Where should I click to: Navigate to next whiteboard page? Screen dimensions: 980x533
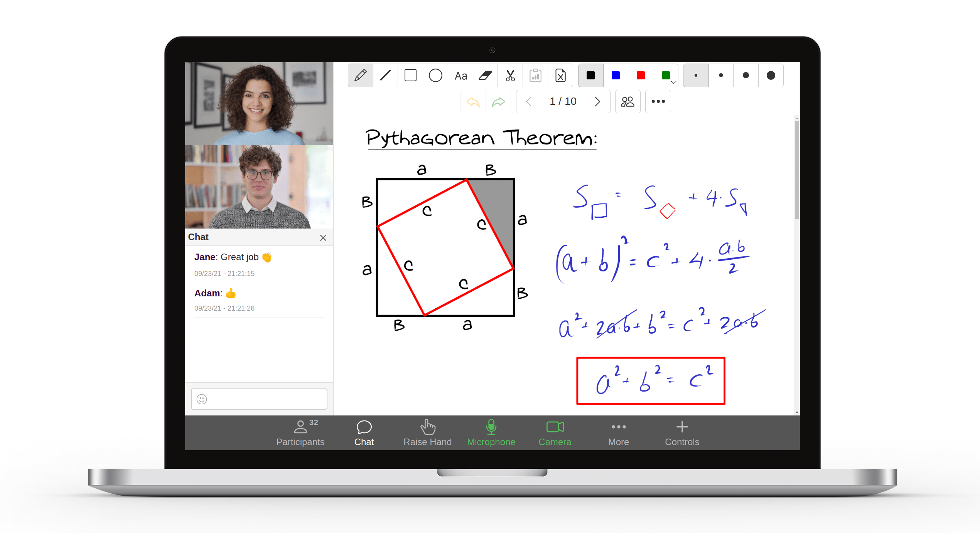click(x=598, y=103)
